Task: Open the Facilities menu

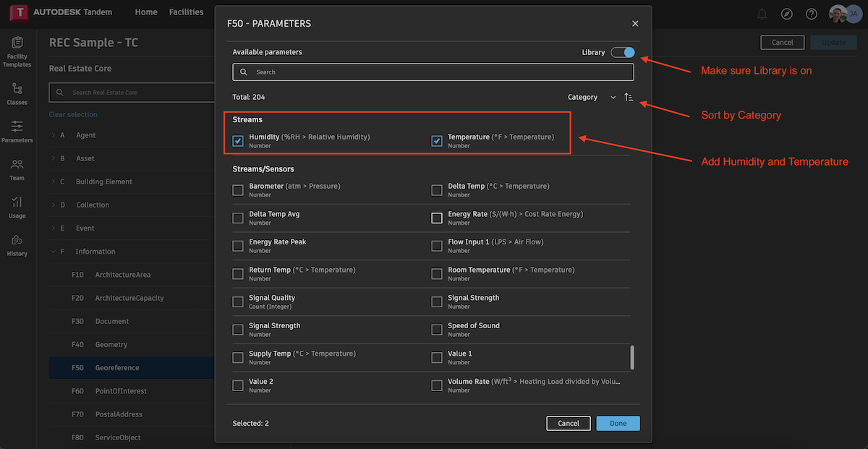Action: pos(186,12)
